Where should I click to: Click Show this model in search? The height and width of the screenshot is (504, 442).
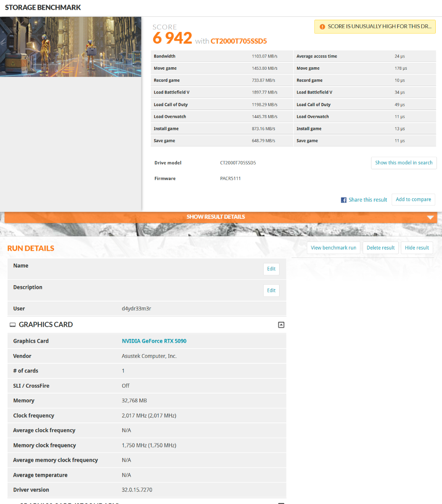click(x=404, y=163)
